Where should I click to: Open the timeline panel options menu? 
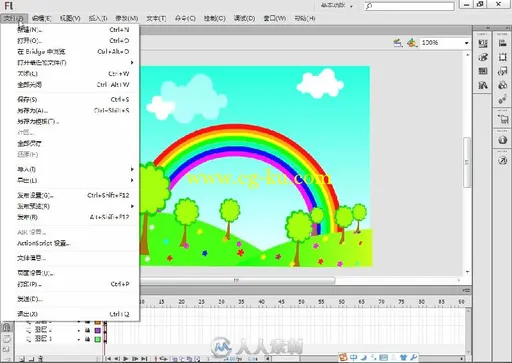[x=467, y=290]
